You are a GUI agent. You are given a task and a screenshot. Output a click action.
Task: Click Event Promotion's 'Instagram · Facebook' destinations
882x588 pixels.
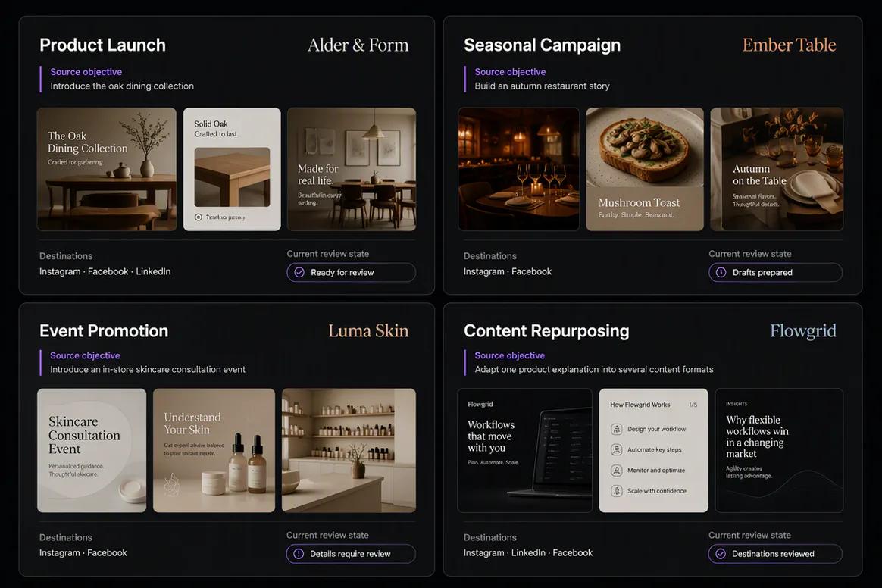click(83, 552)
